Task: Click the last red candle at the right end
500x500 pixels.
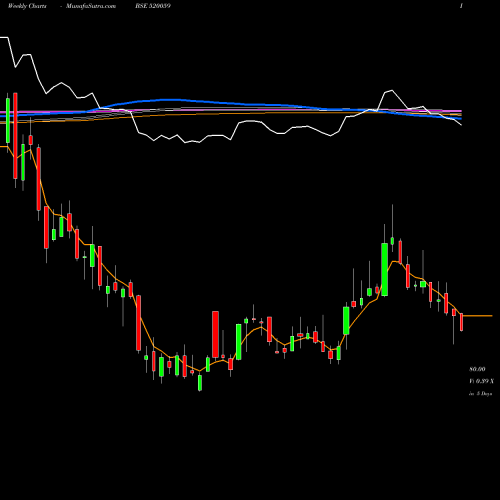Action: coord(461,322)
